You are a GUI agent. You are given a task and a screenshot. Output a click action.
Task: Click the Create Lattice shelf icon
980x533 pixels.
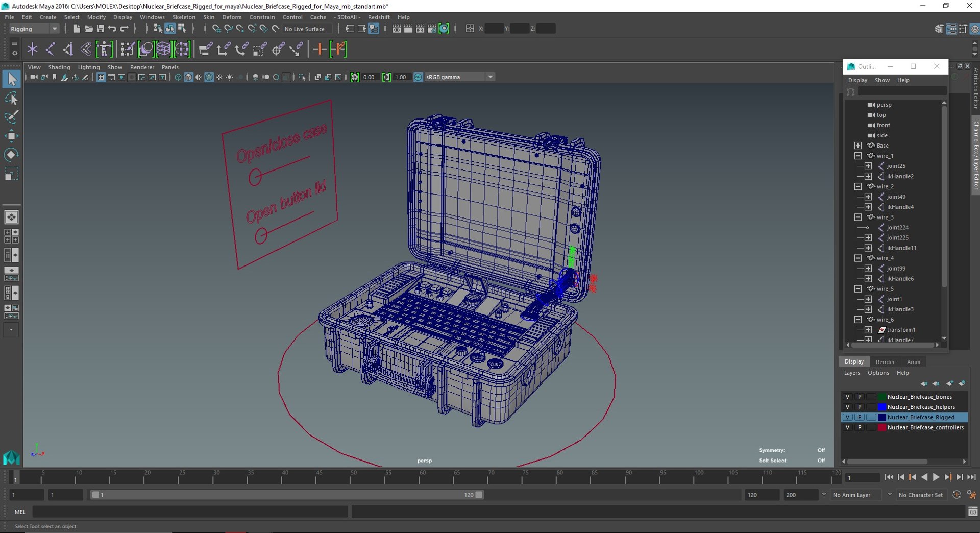pyautogui.click(x=163, y=50)
